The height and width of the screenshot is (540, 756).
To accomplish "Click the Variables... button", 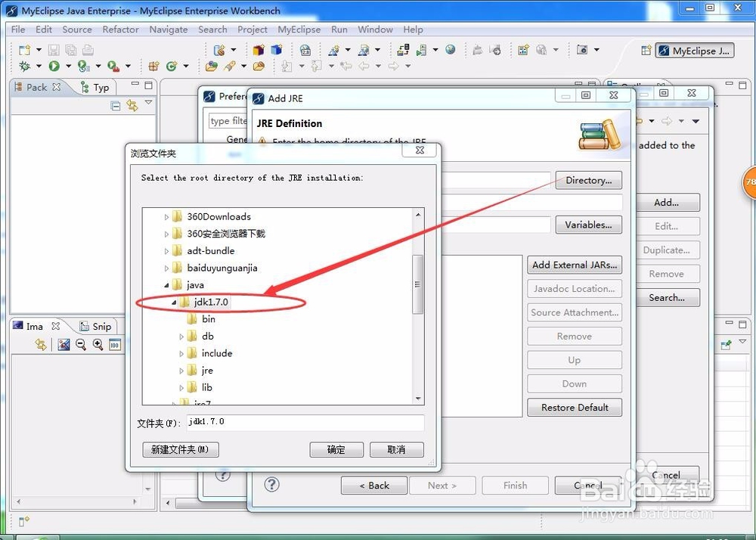I will click(589, 225).
